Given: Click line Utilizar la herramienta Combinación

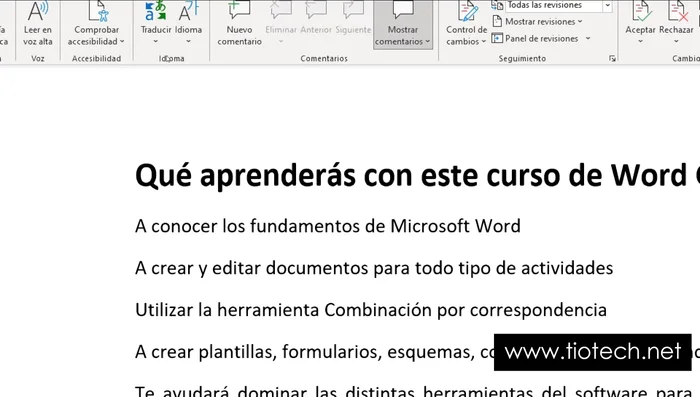Looking at the screenshot, I should pyautogui.click(x=371, y=310).
